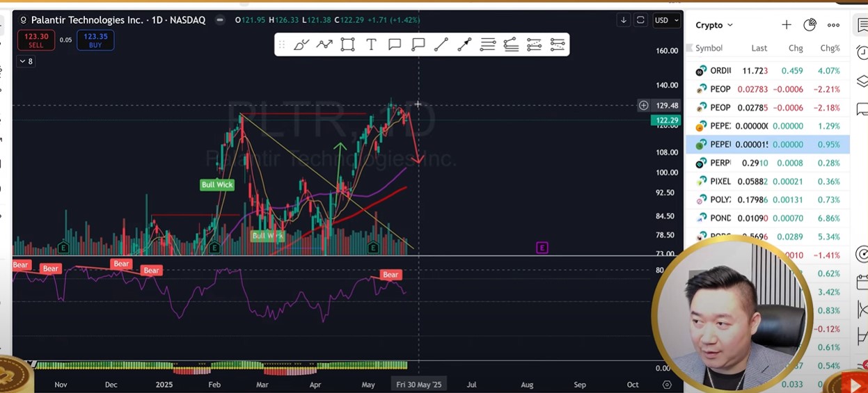Open chart settings gear at bottom right

tap(667, 385)
